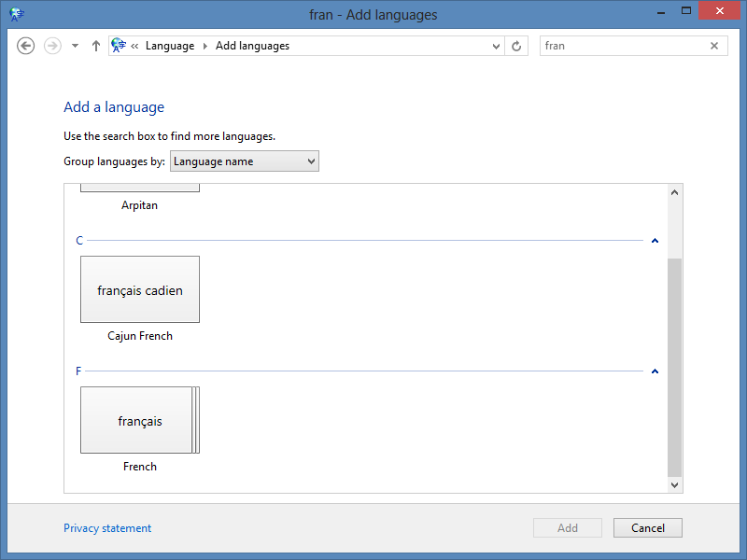Click the Up one level arrow
This screenshot has height=560, width=747.
pos(96,46)
